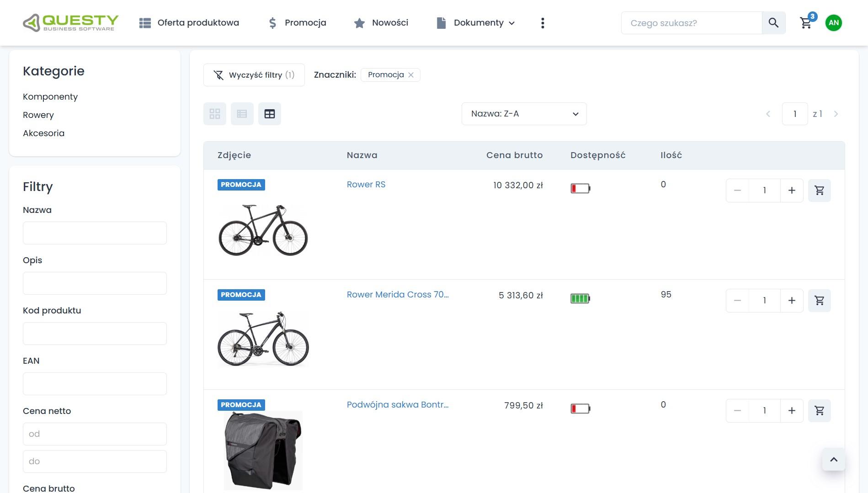Click the Dostępność column header
Screen dimensions: 868x493
[598, 155]
